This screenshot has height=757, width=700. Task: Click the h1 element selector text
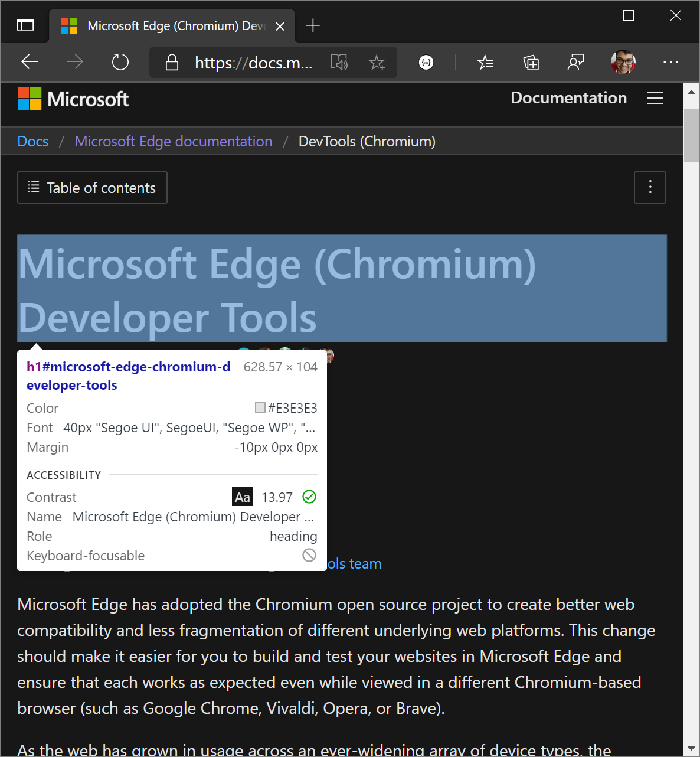click(129, 376)
